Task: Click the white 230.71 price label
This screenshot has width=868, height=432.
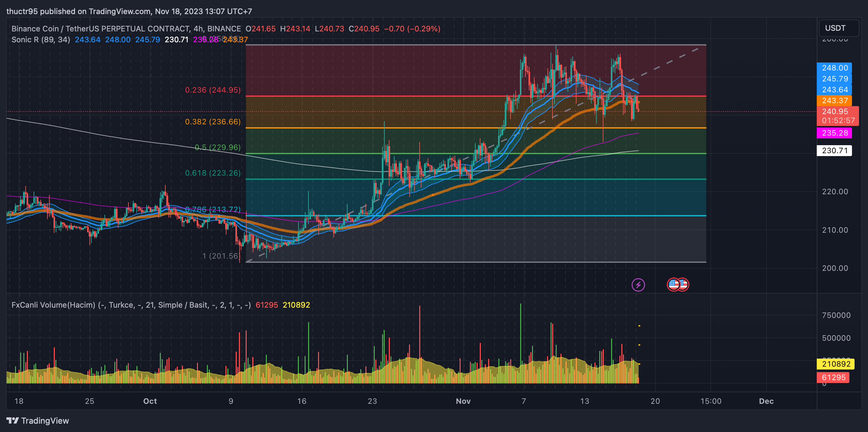Action: (x=834, y=150)
